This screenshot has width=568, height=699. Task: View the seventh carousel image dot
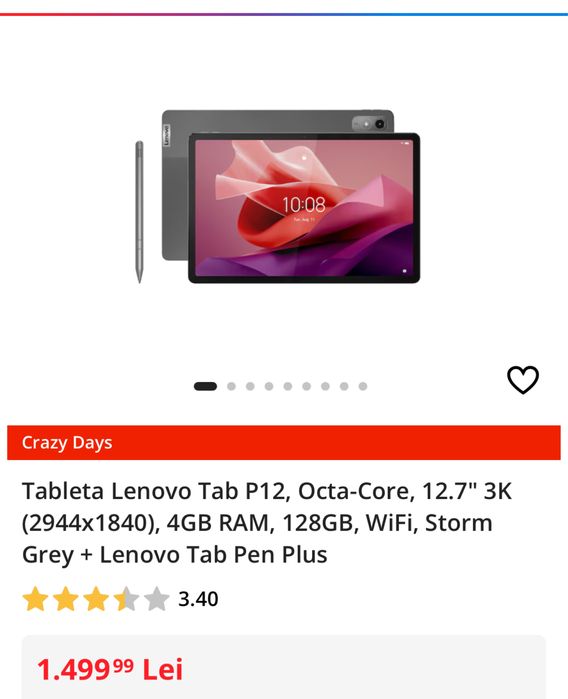(x=325, y=386)
